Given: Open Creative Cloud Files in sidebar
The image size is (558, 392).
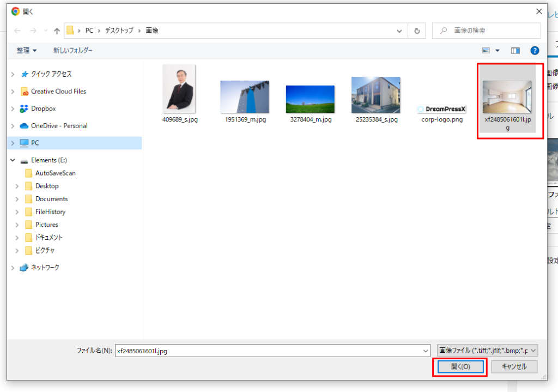Looking at the screenshot, I should click(x=58, y=91).
